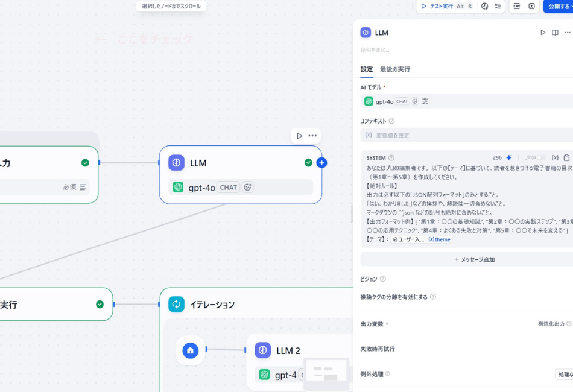Click the prompt generator sparkle icon in SYSTEM

click(509, 157)
